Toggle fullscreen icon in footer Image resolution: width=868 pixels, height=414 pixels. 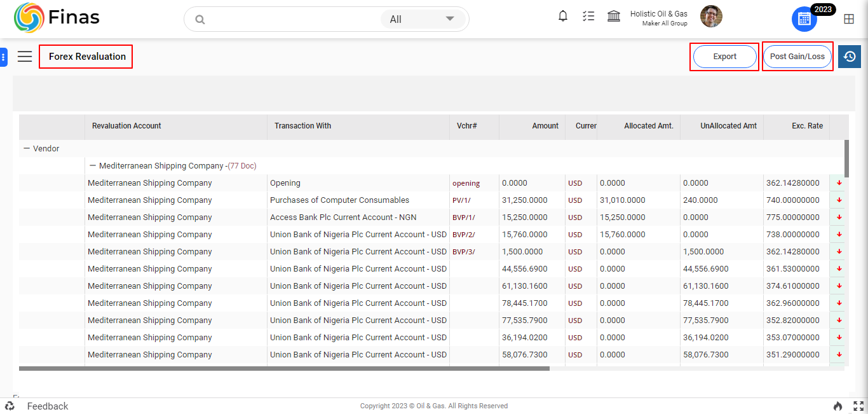(858, 406)
